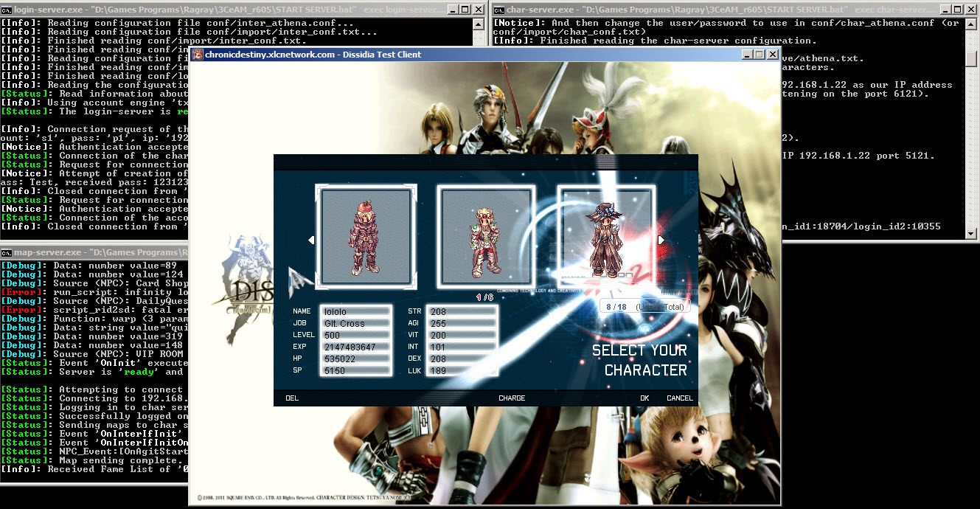
Task: Click char-server text 'IP 192.168.1.22 port 5121.'
Action: (858, 156)
